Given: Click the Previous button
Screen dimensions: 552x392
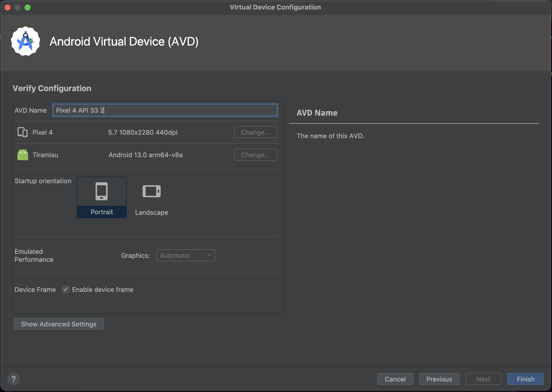Looking at the screenshot, I should [439, 379].
